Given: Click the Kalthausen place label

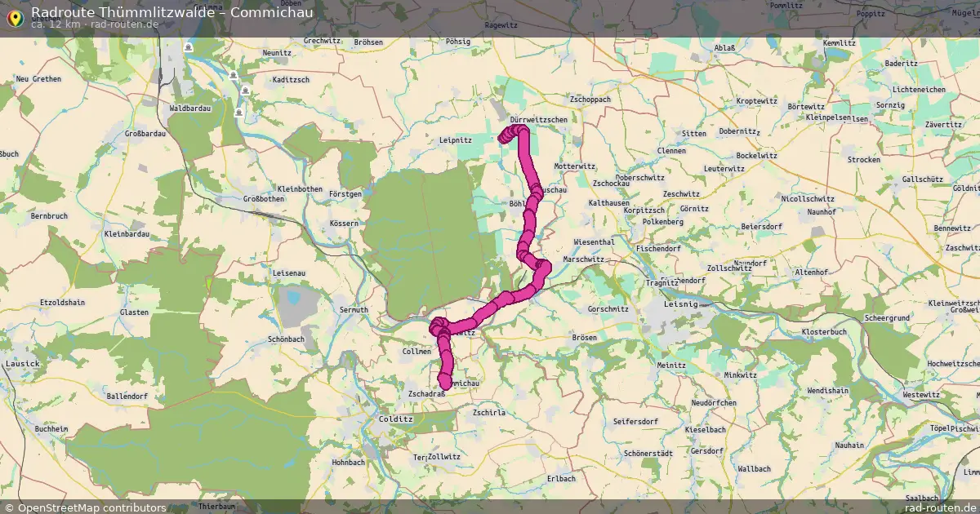Looking at the screenshot, I should (609, 203).
